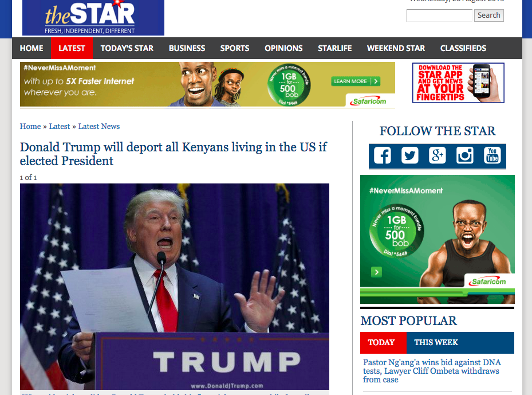532x395 pixels.
Task: Open the BUSINESS section
Action: 187,48
